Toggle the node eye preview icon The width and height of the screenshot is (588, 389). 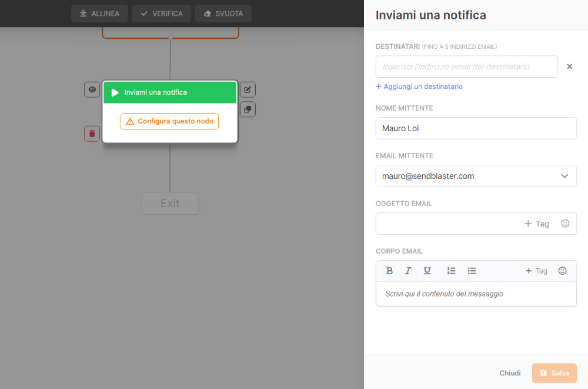click(92, 89)
